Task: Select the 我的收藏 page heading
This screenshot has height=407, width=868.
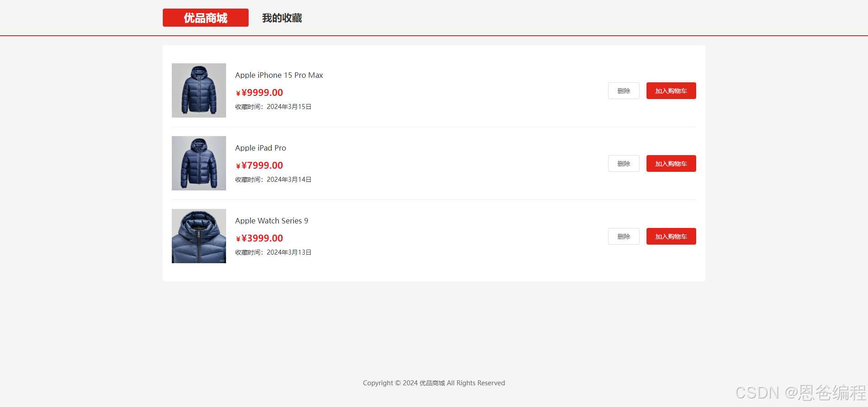Action: (x=282, y=18)
